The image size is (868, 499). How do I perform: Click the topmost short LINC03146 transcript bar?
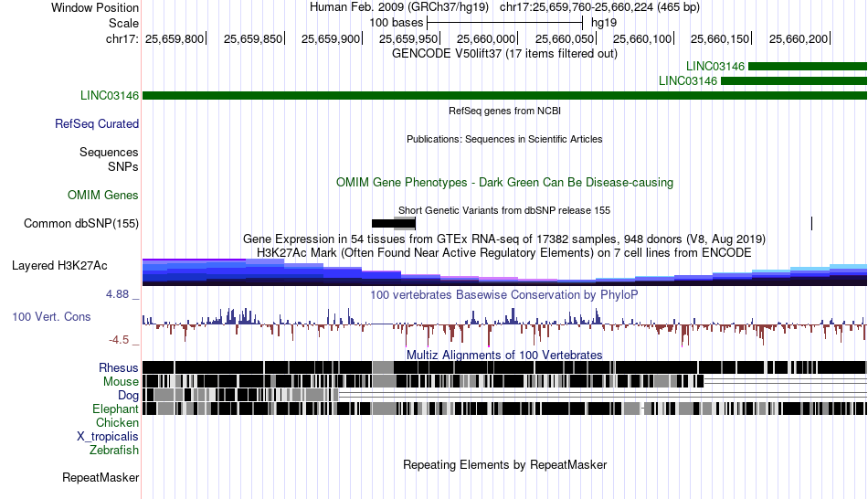tap(808, 67)
